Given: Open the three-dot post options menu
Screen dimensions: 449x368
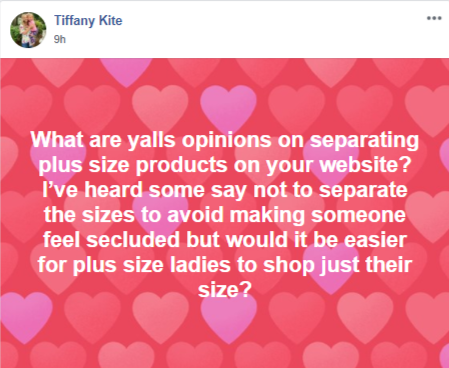Looking at the screenshot, I should pyautogui.click(x=434, y=18).
